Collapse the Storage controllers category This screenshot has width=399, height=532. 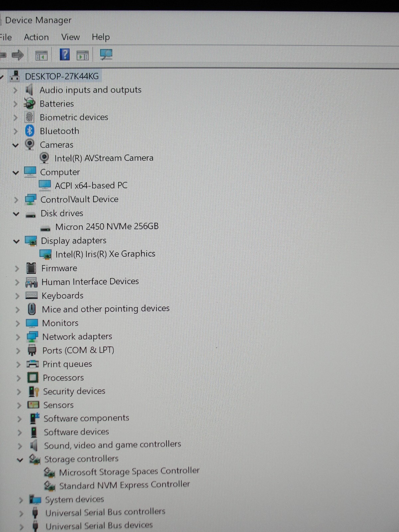(20, 460)
